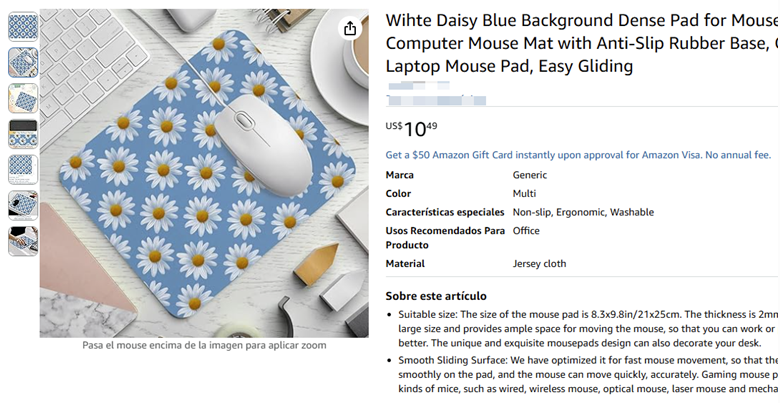
Task: Open the sixth thumbnail with black mouse
Action: click(23, 205)
